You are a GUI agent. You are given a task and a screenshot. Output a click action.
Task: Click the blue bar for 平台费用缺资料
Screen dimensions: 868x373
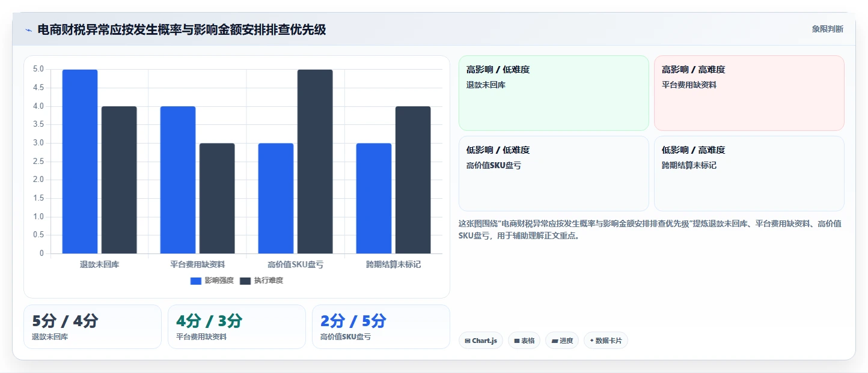click(x=178, y=180)
